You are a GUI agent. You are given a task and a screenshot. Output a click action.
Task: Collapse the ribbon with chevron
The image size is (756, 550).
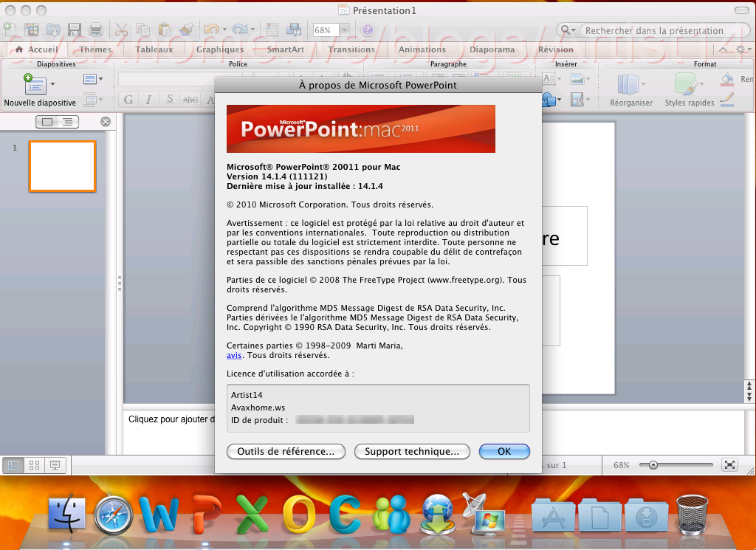click(x=724, y=49)
